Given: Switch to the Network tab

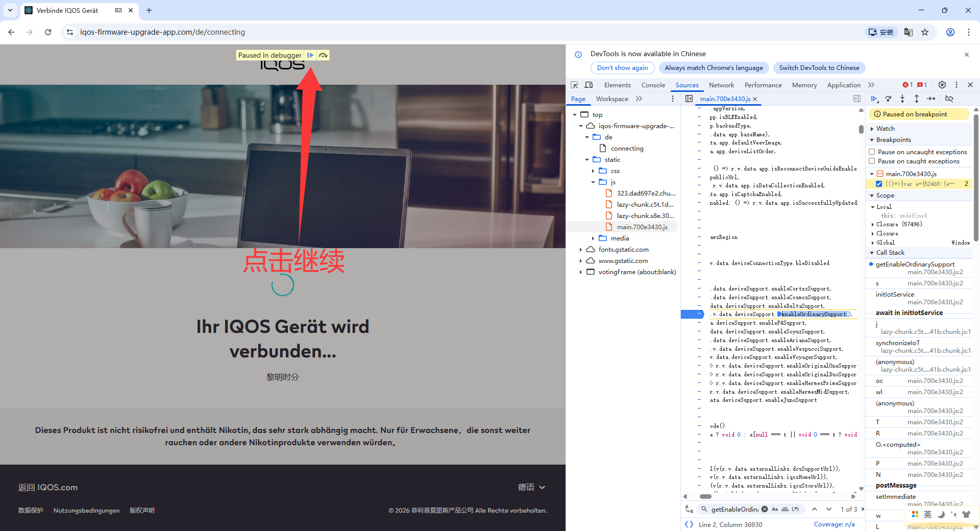Looking at the screenshot, I should pyautogui.click(x=721, y=85).
